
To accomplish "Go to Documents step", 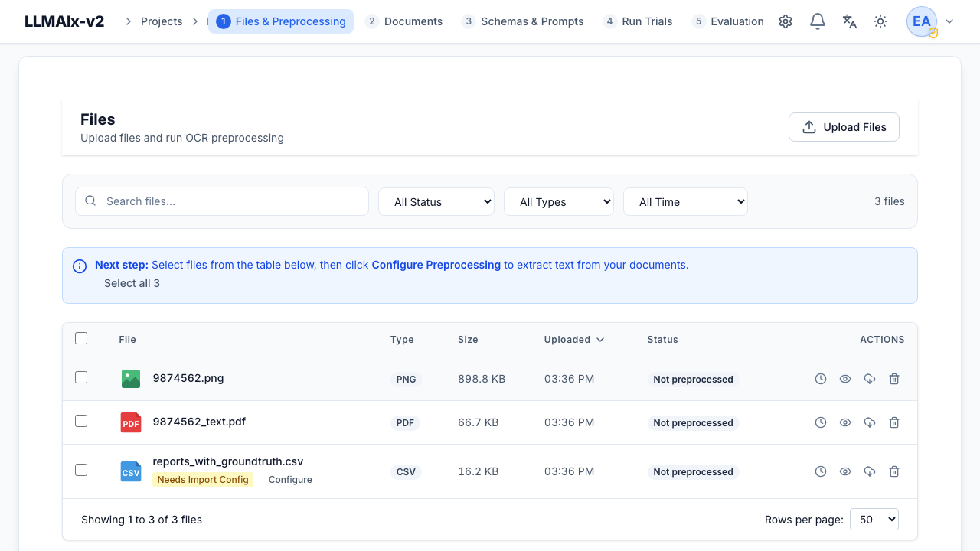I will coord(404,21).
